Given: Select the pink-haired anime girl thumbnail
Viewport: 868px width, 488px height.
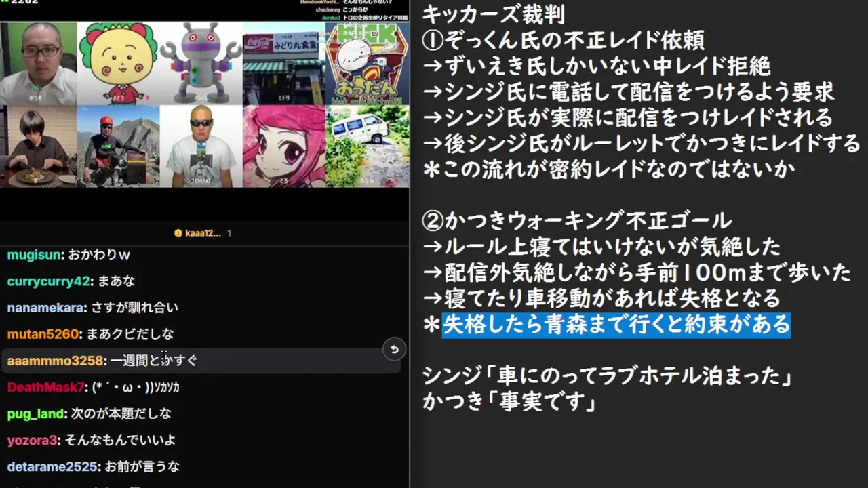Looking at the screenshot, I should pyautogui.click(x=283, y=146).
